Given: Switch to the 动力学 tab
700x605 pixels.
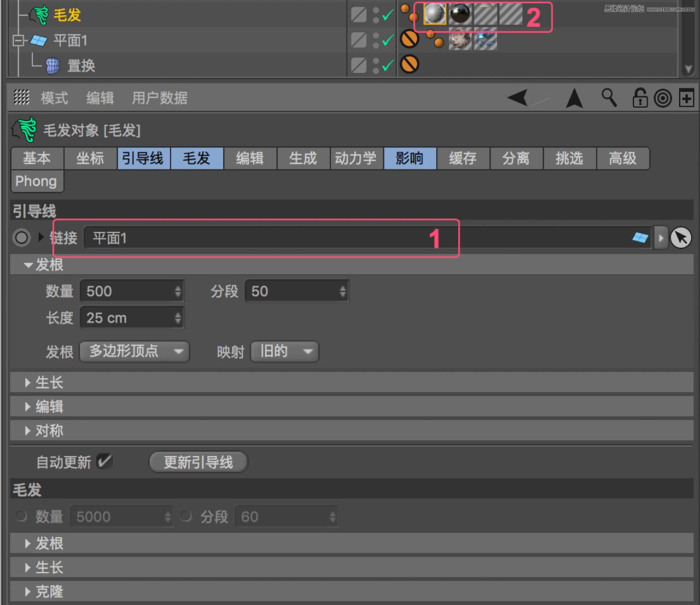Looking at the screenshot, I should [356, 158].
